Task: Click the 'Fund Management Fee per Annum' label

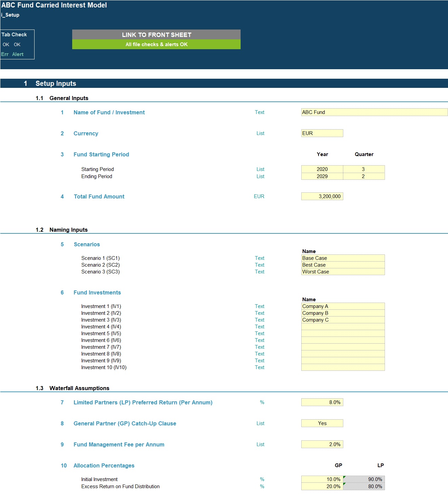Action: (119, 444)
